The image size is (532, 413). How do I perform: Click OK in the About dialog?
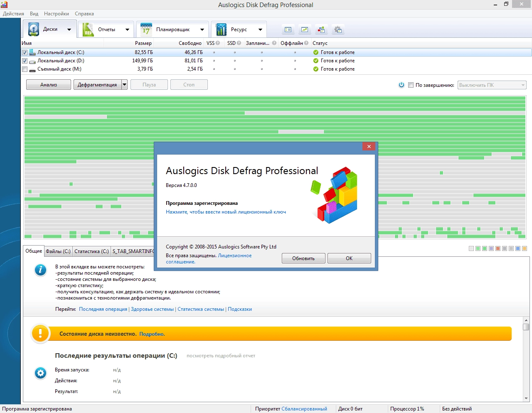[x=349, y=258]
